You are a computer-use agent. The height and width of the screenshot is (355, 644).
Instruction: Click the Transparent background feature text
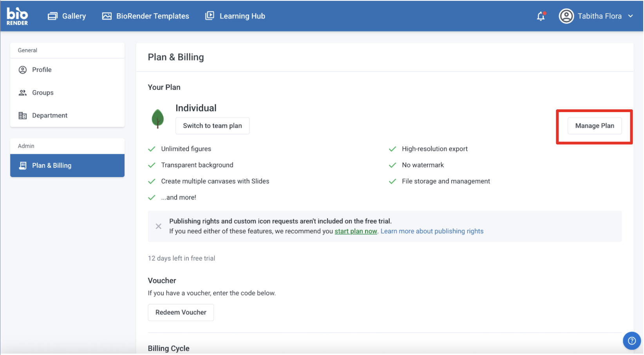[197, 165]
